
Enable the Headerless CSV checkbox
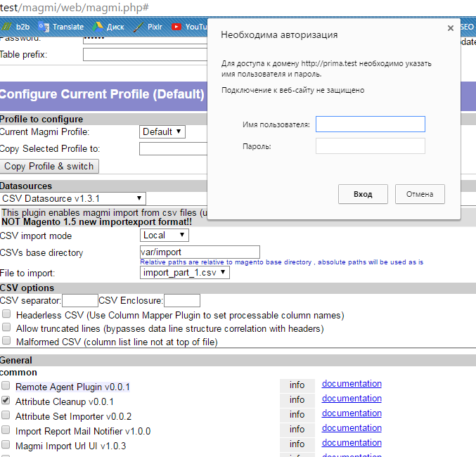pyautogui.click(x=6, y=314)
